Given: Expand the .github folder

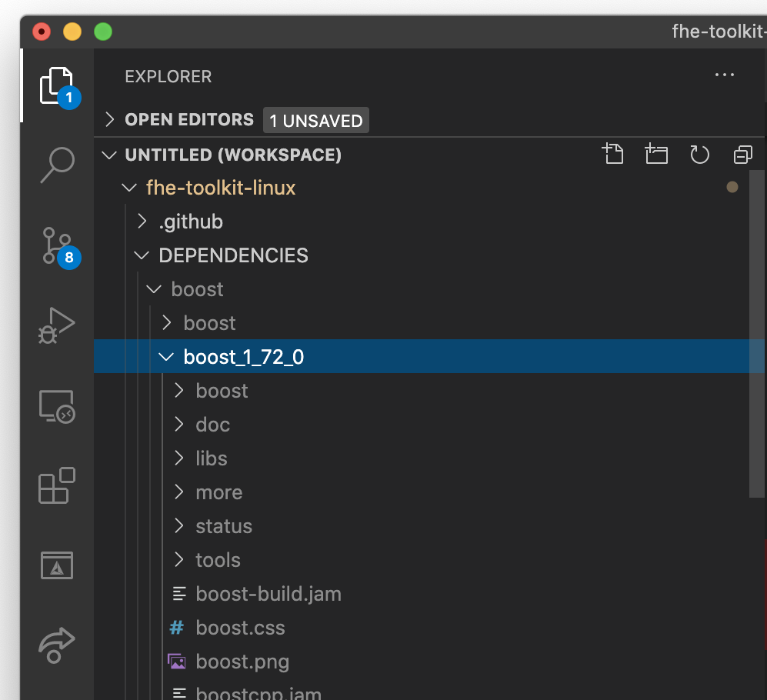Looking at the screenshot, I should (190, 221).
